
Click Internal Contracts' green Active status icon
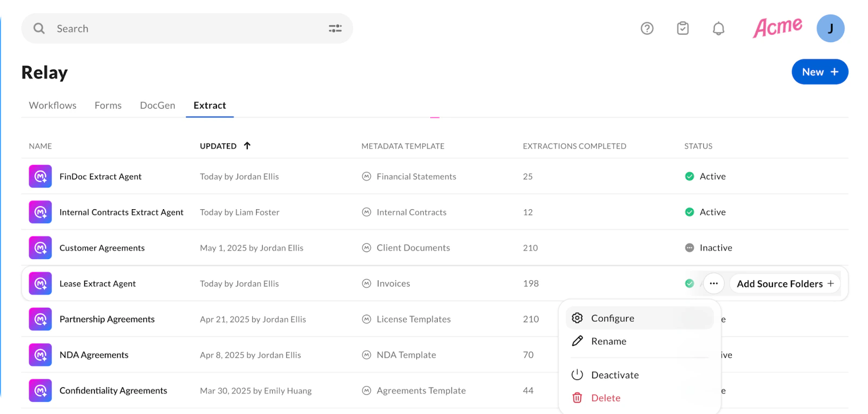tap(690, 212)
